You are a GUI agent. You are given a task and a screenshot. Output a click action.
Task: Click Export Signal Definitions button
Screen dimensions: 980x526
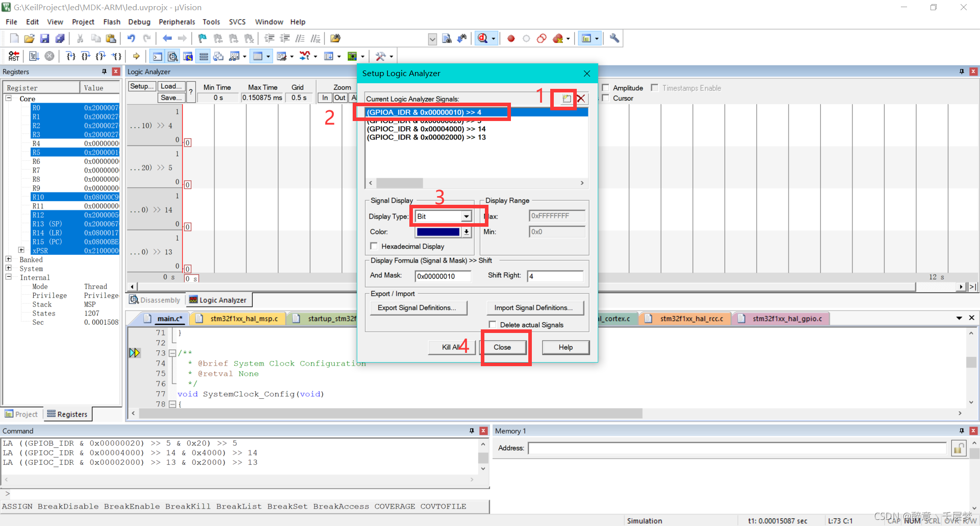tap(419, 308)
